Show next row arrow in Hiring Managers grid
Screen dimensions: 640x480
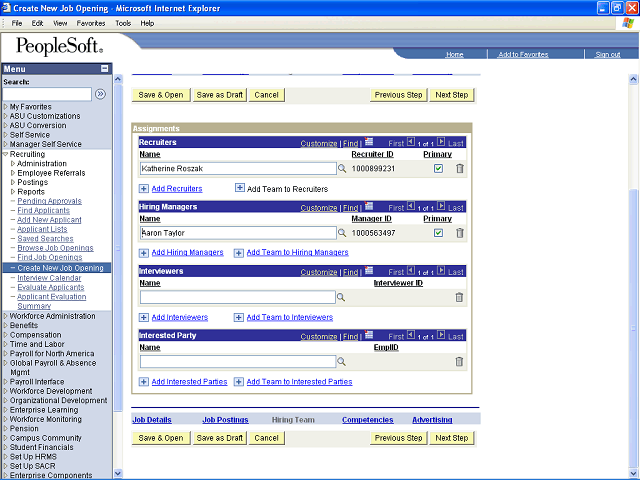[441, 206]
